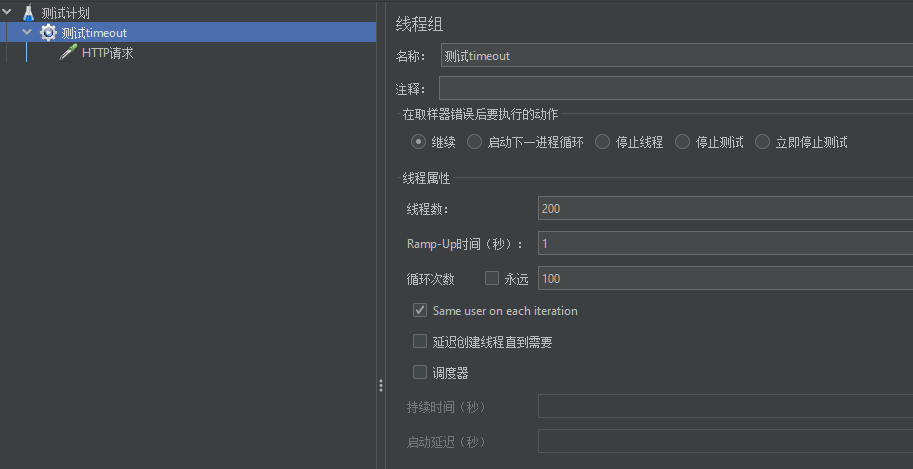The width and height of the screenshot is (913, 469).
Task: Click the 名称 input field
Action: pyautogui.click(x=677, y=55)
